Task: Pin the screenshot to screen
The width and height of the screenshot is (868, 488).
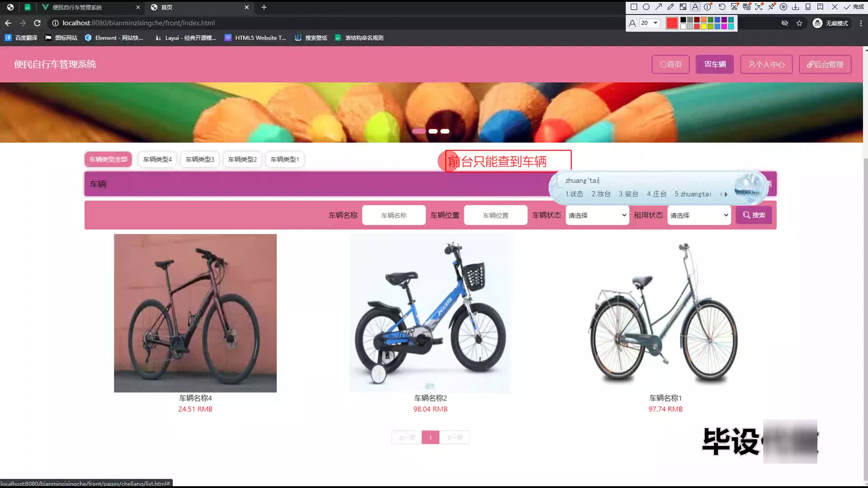Action: (x=771, y=7)
